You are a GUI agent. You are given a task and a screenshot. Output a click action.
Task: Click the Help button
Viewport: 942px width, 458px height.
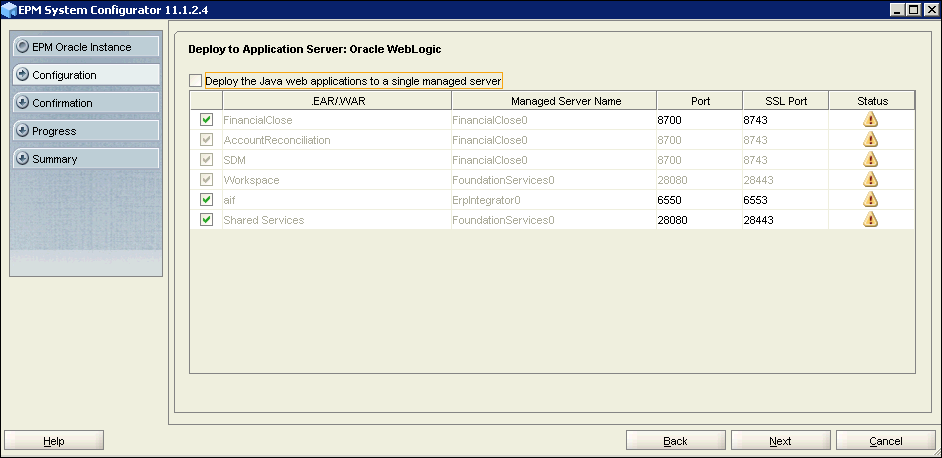pyautogui.click(x=54, y=441)
